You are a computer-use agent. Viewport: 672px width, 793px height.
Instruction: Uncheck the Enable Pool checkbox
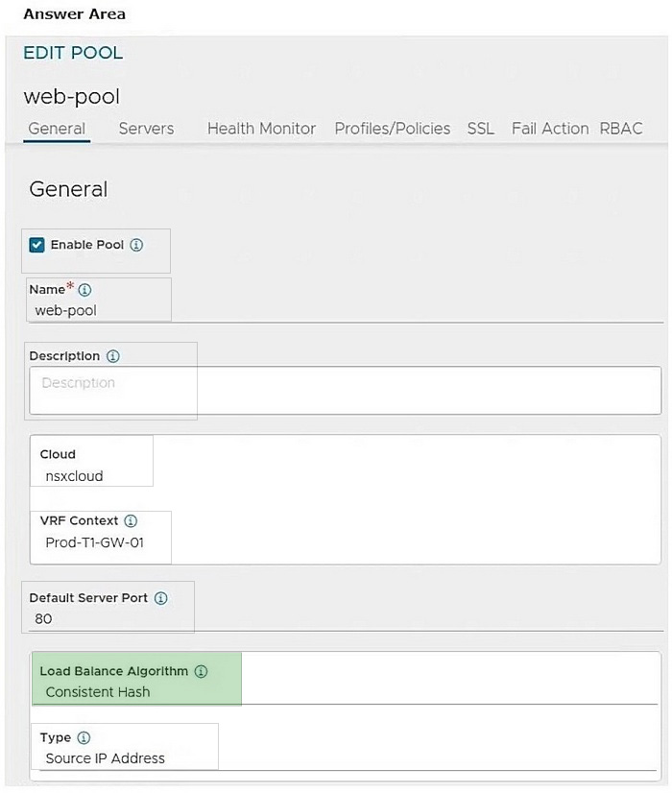[x=37, y=245]
